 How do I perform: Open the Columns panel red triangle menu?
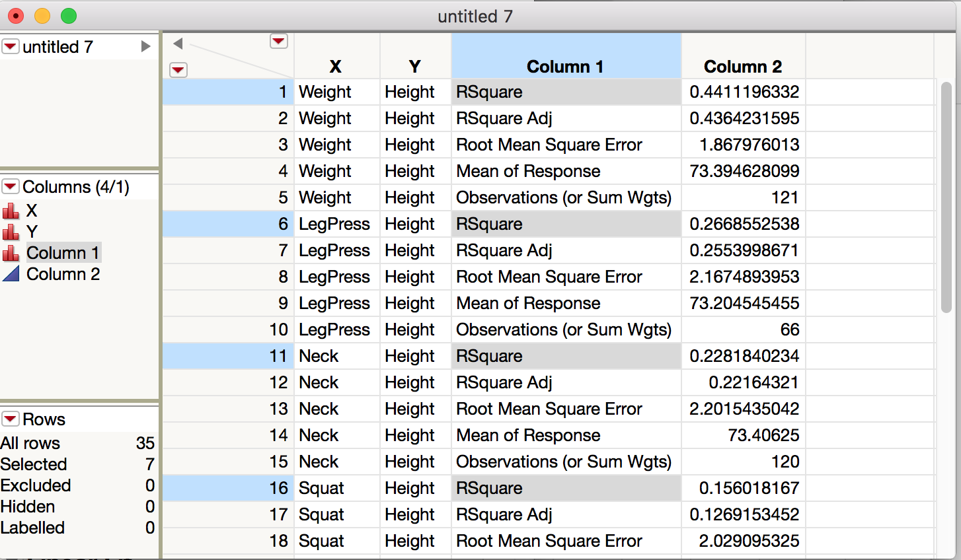(x=11, y=187)
